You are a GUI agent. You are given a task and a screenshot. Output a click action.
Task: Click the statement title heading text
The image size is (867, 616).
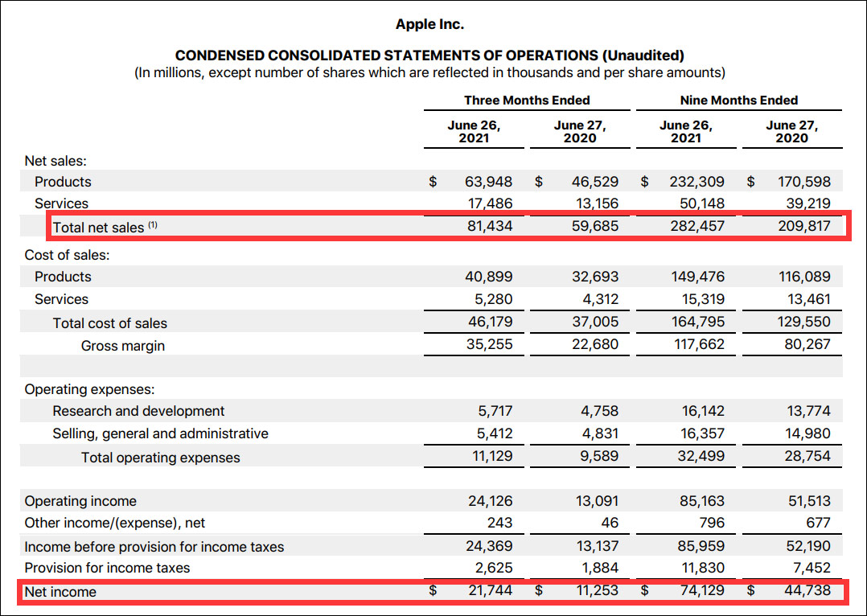pos(429,55)
